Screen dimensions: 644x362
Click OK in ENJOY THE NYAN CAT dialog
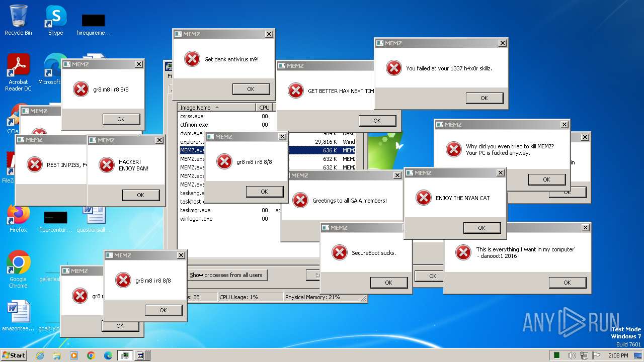pos(482,228)
